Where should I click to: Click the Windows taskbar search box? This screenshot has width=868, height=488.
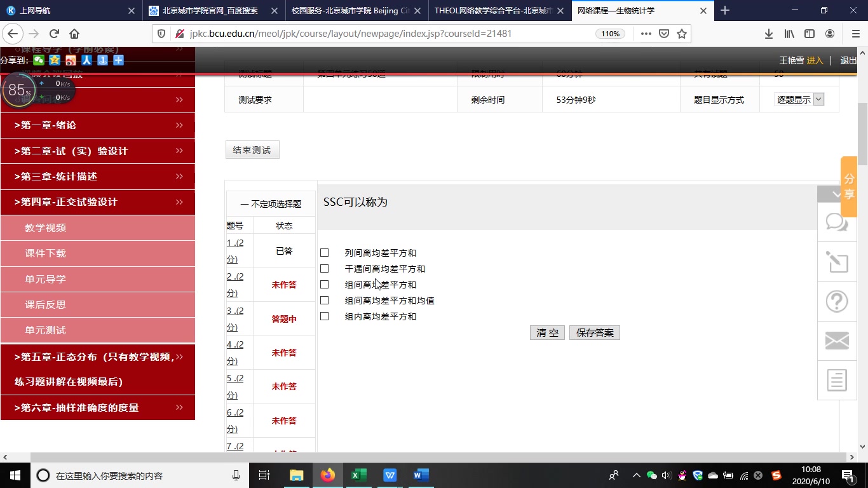coord(140,475)
